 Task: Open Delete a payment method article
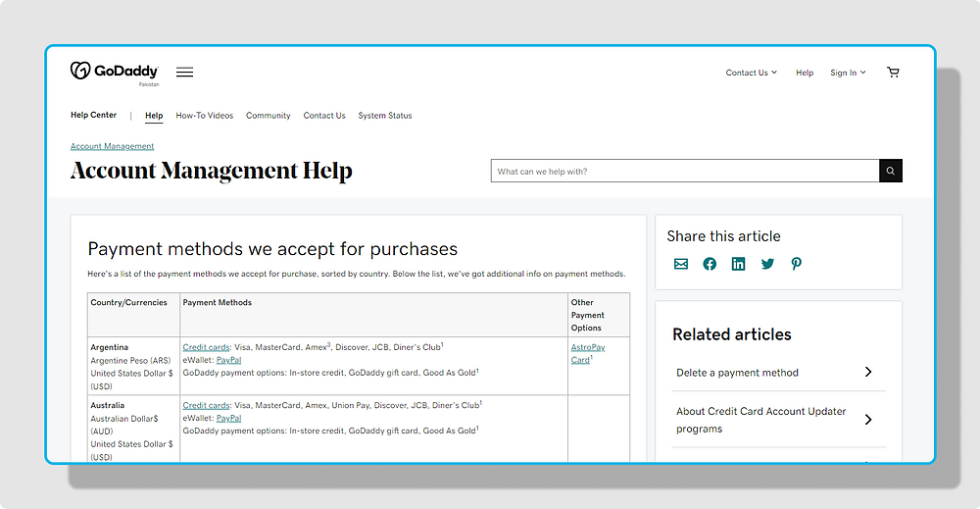(738, 373)
